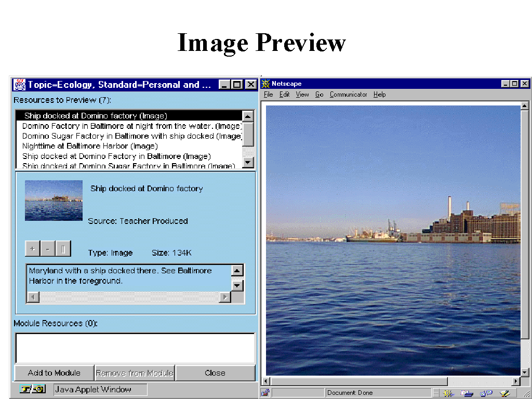Click the Close button in applet
Viewport: 532px width, 399px height.
pyautogui.click(x=215, y=373)
